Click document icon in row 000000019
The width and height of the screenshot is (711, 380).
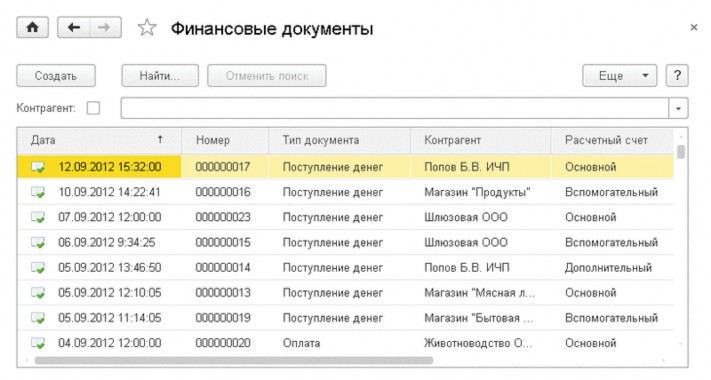38,318
